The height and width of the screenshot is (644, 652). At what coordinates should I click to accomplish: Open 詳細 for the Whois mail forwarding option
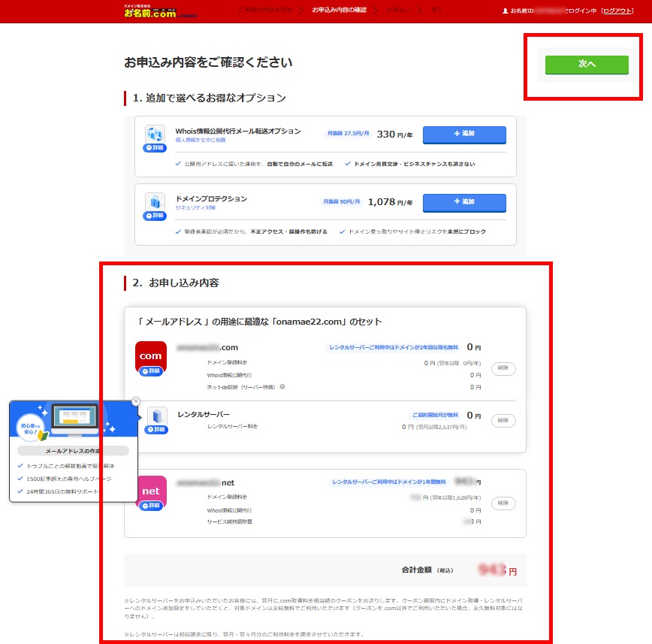[155, 149]
